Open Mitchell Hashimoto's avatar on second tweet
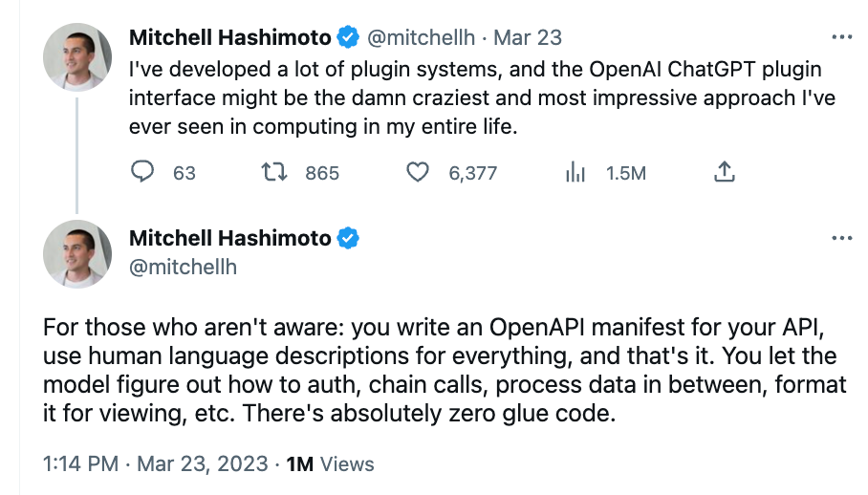 pos(77,254)
